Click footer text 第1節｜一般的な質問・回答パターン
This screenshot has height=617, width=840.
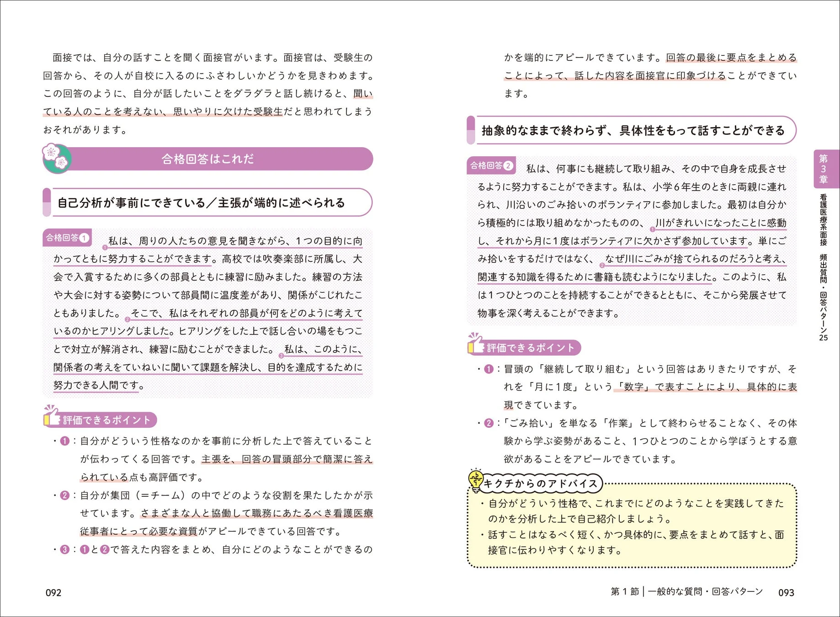[x=687, y=591]
